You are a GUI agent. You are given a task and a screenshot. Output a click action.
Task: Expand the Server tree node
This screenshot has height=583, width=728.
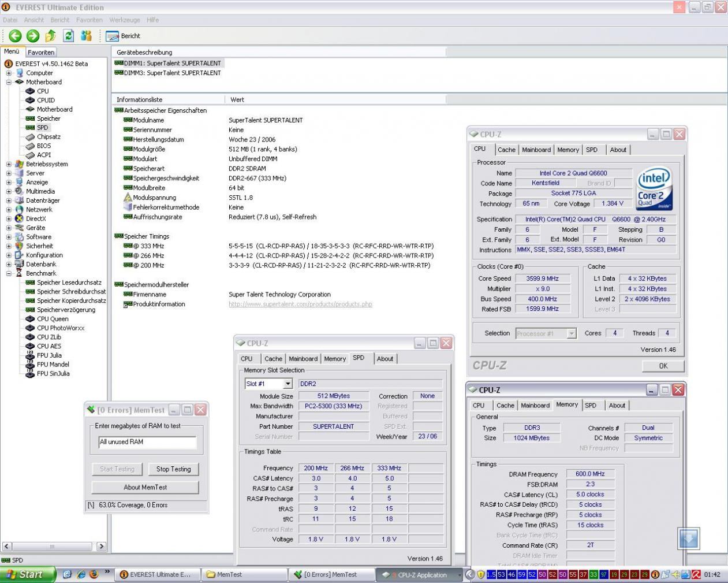9,173
